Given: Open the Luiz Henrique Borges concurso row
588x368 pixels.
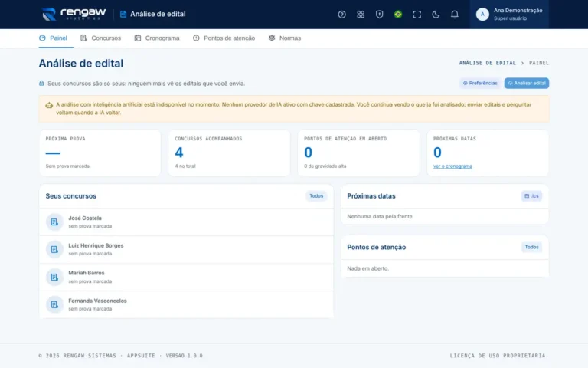Looking at the screenshot, I should tap(186, 249).
